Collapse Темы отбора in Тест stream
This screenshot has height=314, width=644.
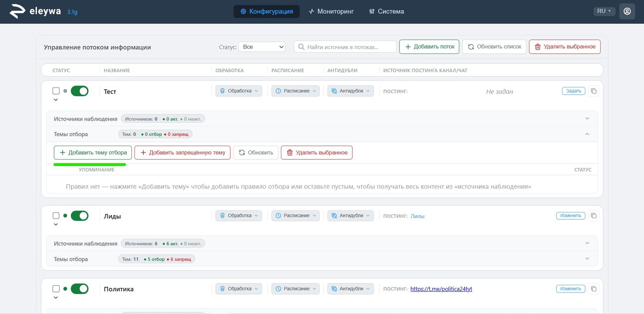pyautogui.click(x=587, y=134)
